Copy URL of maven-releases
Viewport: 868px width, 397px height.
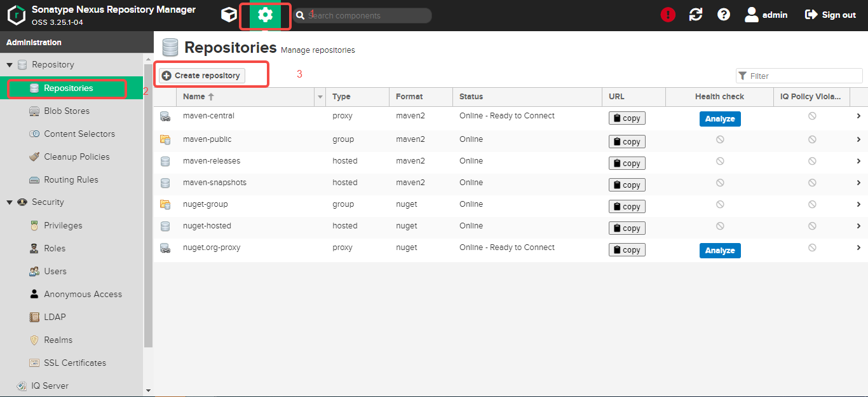tap(627, 163)
